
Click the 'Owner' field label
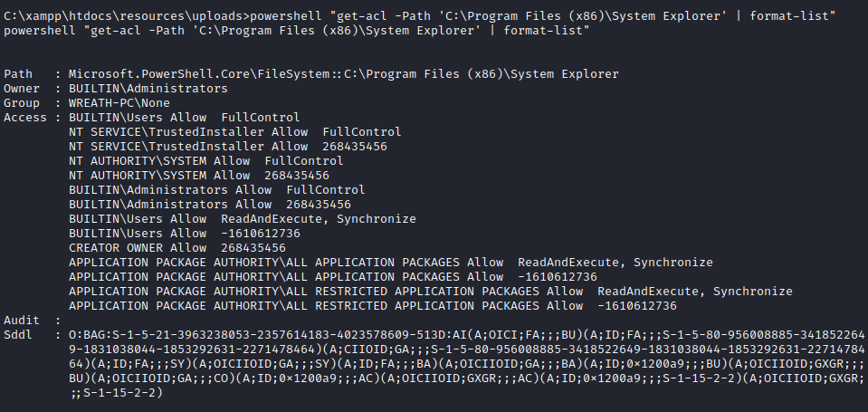22,89
